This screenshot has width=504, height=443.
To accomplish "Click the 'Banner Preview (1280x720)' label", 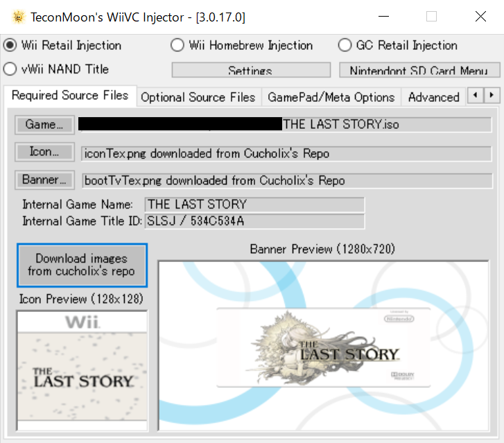I will [x=322, y=249].
